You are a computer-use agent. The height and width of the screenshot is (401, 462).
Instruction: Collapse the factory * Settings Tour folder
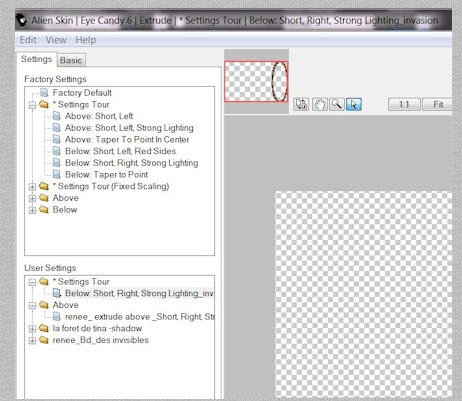pyautogui.click(x=32, y=105)
